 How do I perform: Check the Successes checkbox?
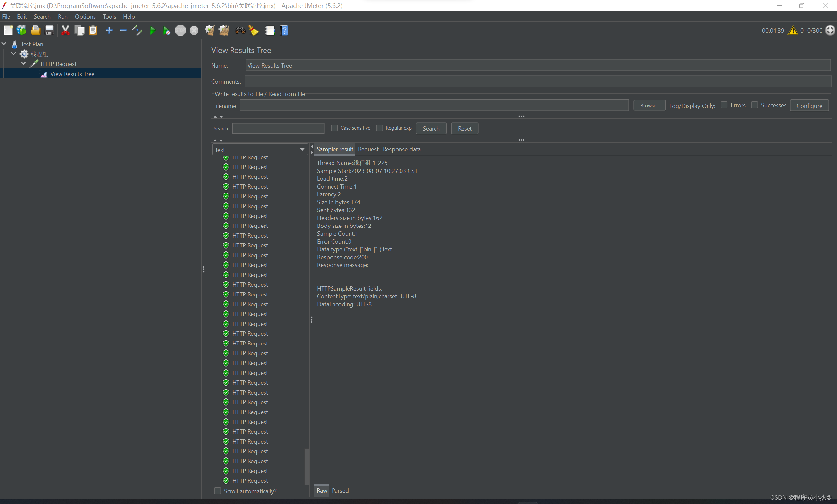pyautogui.click(x=754, y=105)
